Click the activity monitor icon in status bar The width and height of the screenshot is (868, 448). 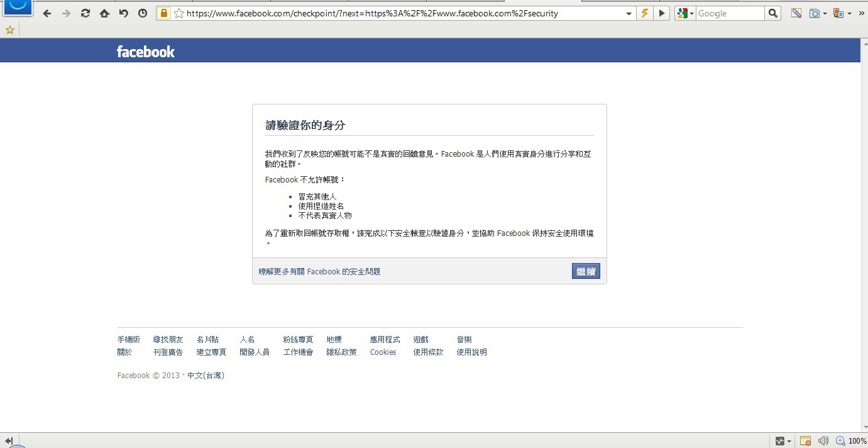(780, 441)
